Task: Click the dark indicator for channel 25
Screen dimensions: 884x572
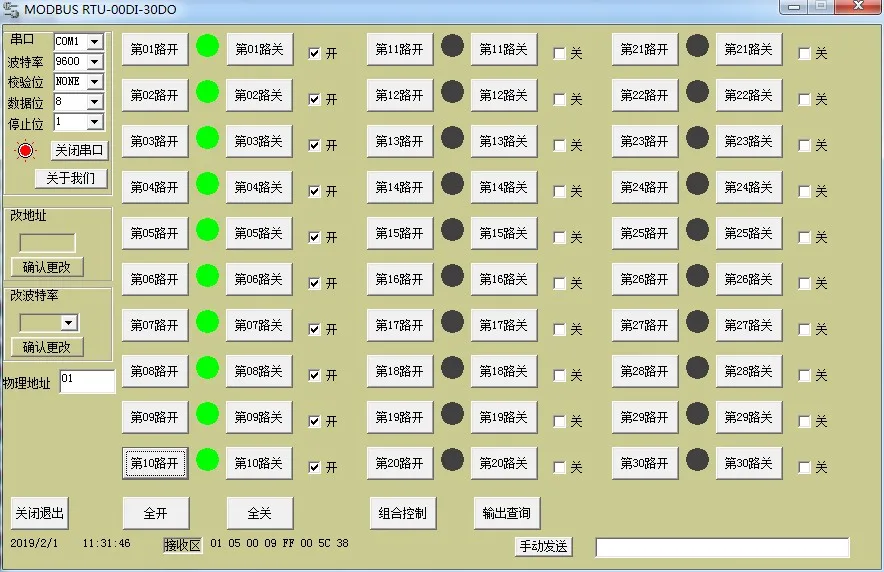Action: [697, 229]
